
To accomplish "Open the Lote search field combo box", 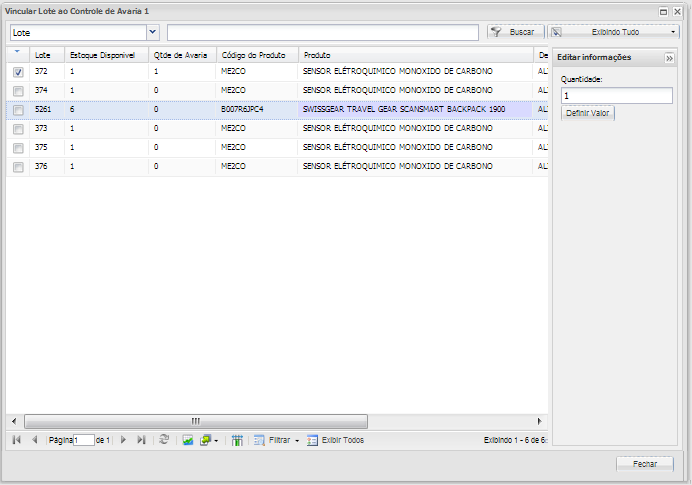I will click(x=153, y=32).
